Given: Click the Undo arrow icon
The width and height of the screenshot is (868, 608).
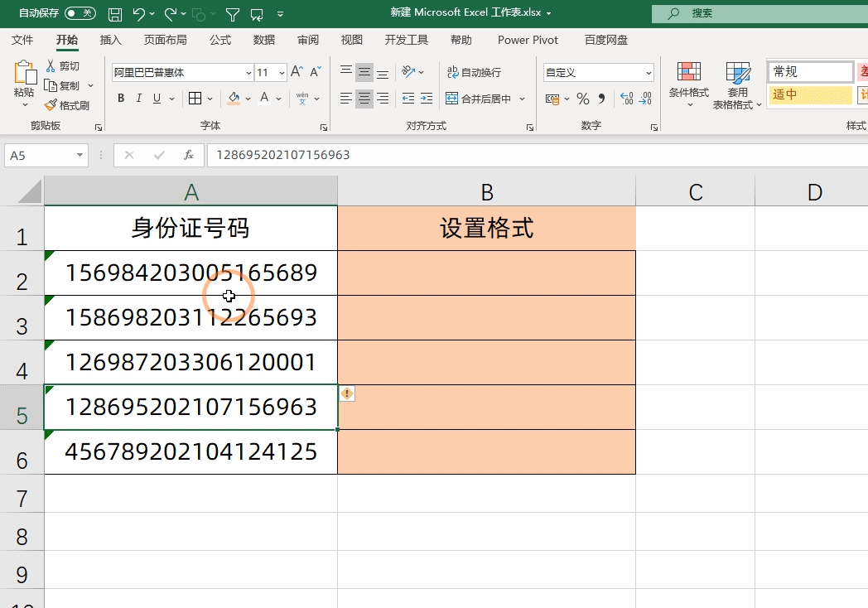Looking at the screenshot, I should tap(139, 14).
